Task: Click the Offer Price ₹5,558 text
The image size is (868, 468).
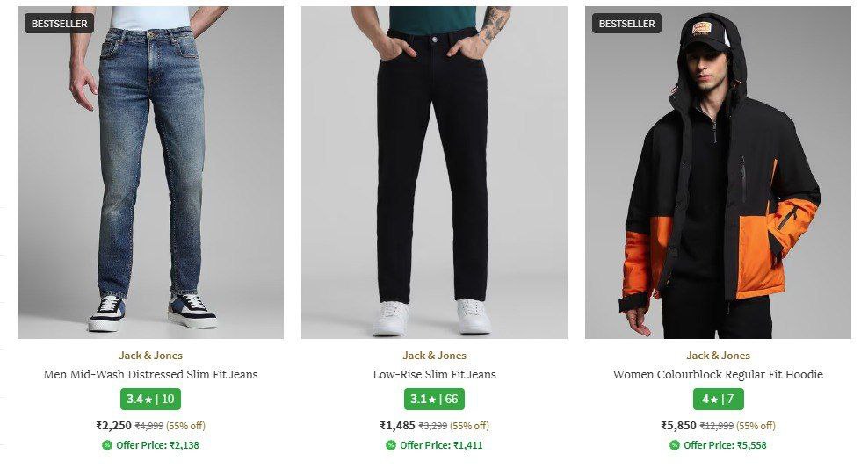Action: pos(725,445)
